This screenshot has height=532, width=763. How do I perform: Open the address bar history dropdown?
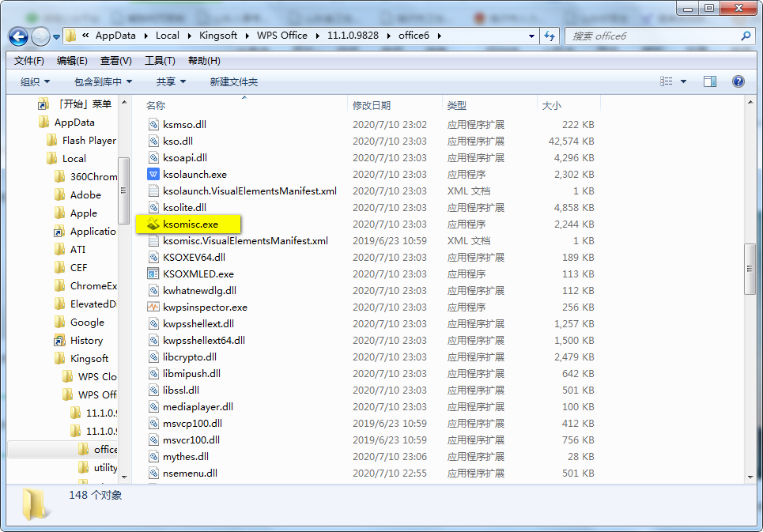pos(531,36)
